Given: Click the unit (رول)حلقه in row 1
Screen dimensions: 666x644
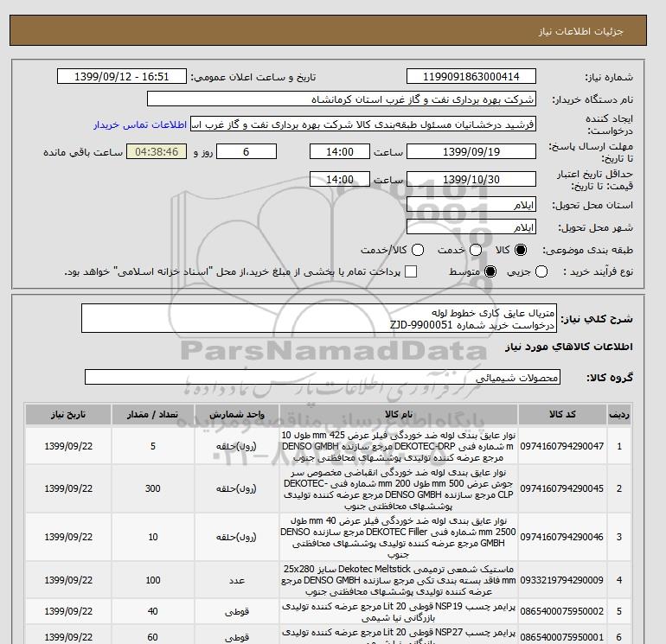Looking at the screenshot, I should pyautogui.click(x=237, y=446).
